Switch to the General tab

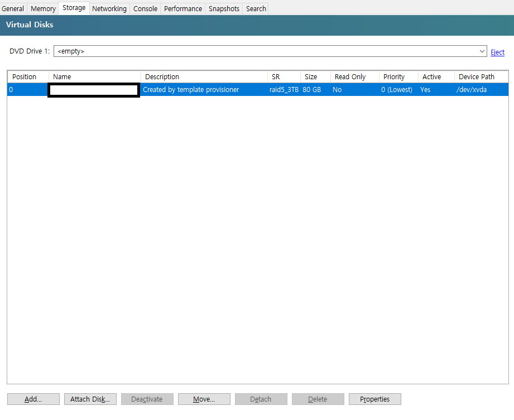pyautogui.click(x=13, y=8)
